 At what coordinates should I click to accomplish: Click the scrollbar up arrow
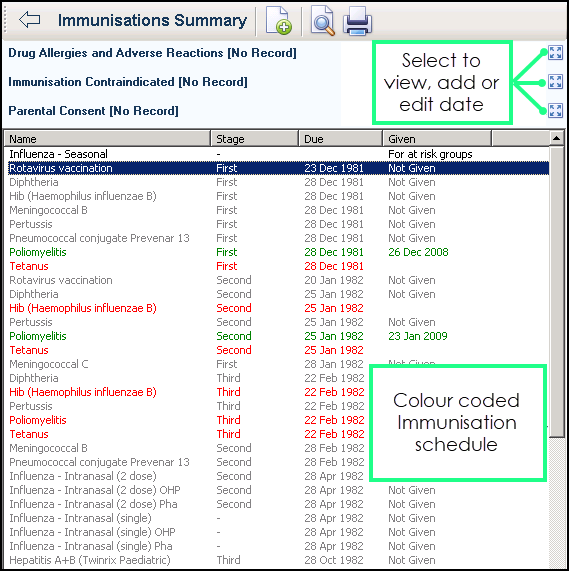(x=556, y=138)
